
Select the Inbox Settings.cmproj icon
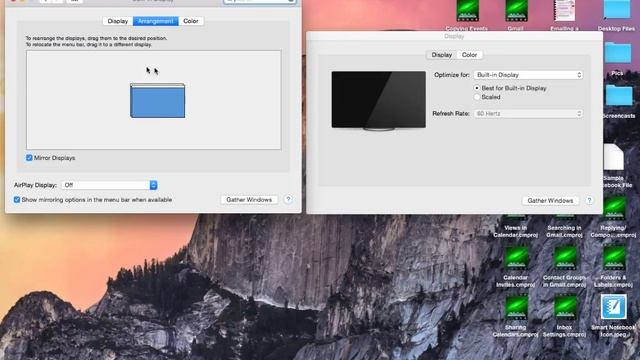tap(565, 308)
